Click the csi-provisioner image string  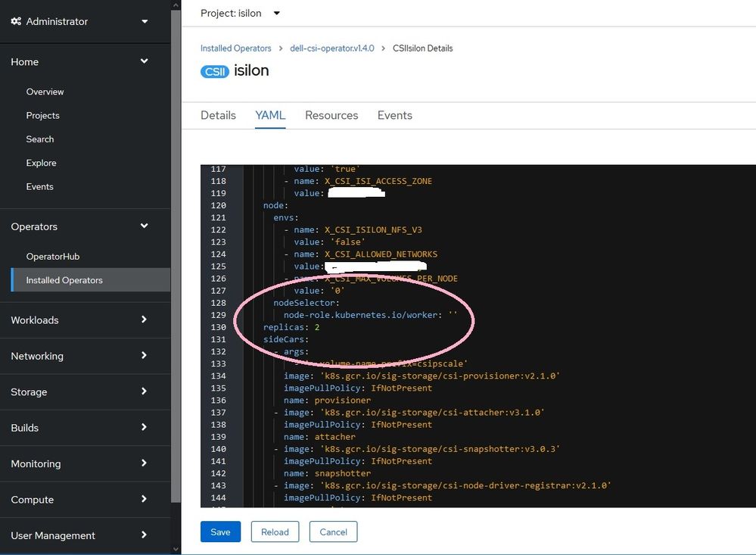[x=440, y=376]
